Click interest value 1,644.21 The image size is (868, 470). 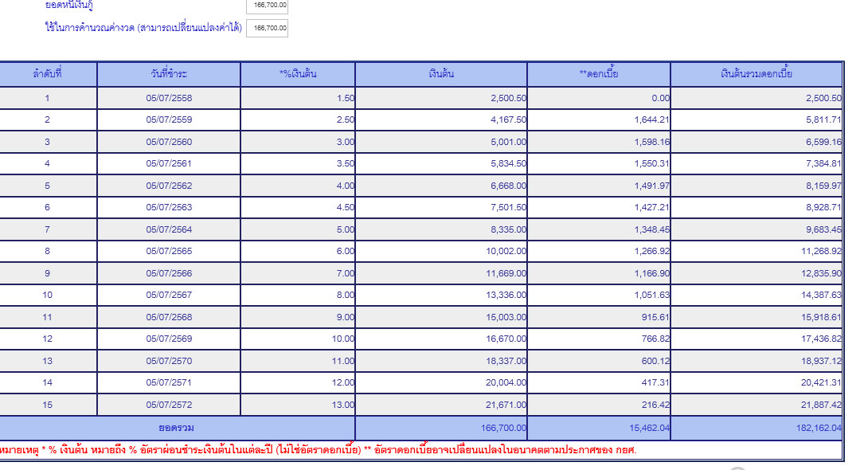(651, 119)
